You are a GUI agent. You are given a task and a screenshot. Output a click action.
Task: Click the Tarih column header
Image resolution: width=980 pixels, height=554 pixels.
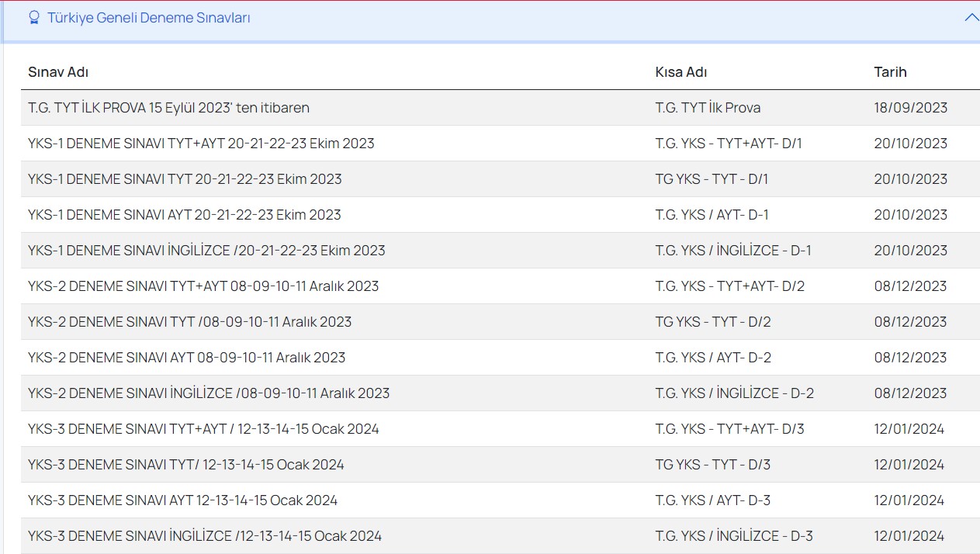pyautogui.click(x=890, y=72)
